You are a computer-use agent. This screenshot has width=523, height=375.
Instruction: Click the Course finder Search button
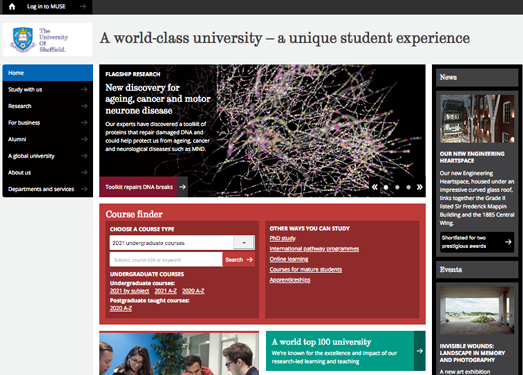pos(239,260)
